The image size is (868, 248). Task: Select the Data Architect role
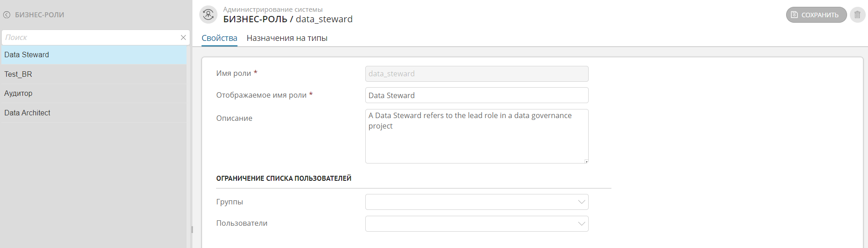click(27, 113)
